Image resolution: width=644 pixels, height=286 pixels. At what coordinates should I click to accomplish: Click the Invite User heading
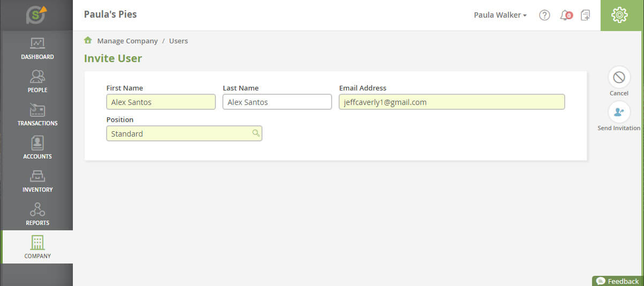pyautogui.click(x=113, y=58)
